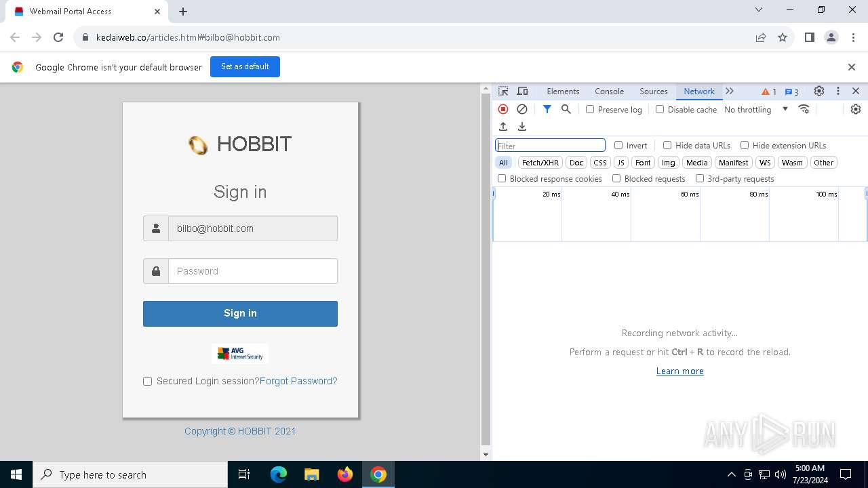Bookmark this page star icon
The width and height of the screenshot is (868, 488).
(783, 37)
